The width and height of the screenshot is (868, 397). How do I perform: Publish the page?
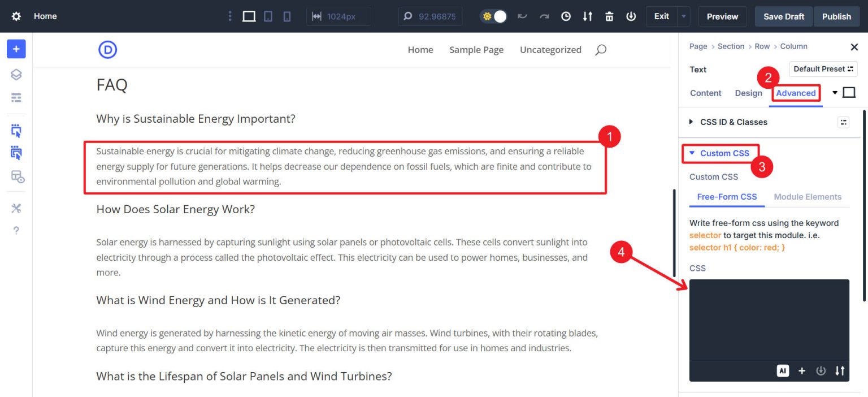pos(837,16)
